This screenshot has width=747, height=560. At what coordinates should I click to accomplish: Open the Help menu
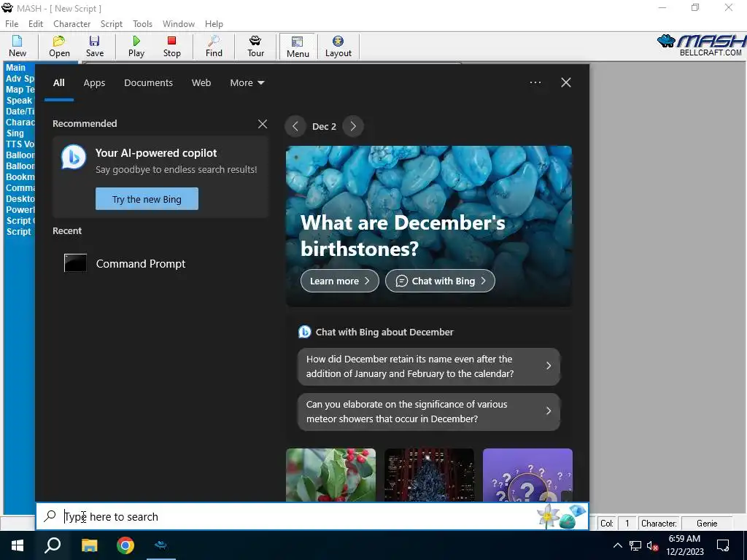click(x=214, y=24)
